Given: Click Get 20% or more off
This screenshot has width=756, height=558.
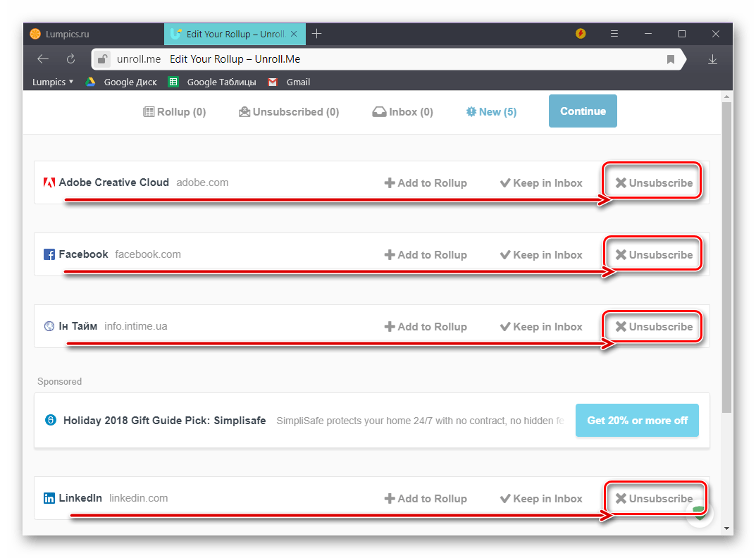Looking at the screenshot, I should tap(637, 421).
